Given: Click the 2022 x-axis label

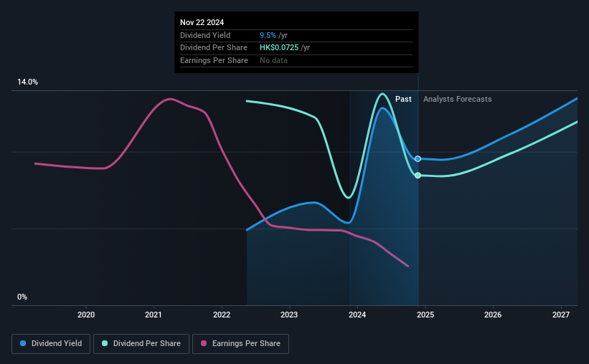Looking at the screenshot, I should 222,315.
